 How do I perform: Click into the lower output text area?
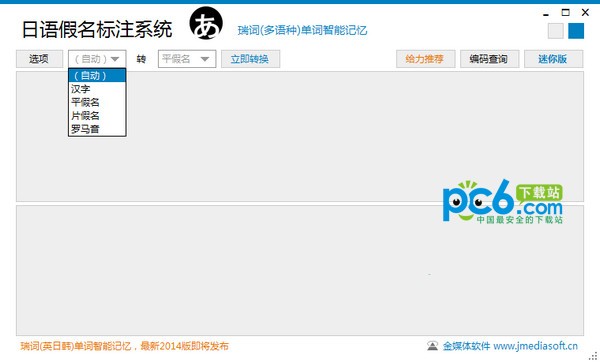coord(300,270)
